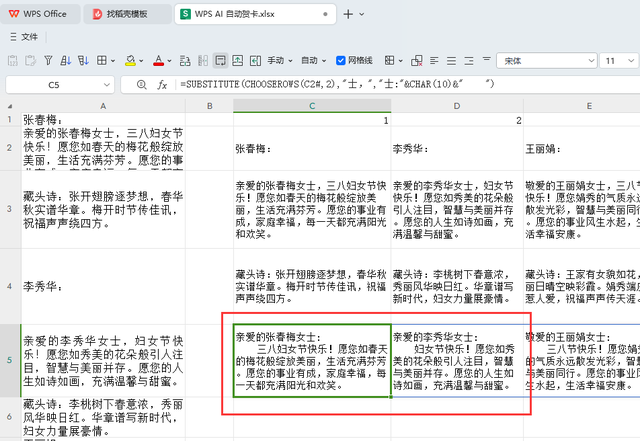The width and height of the screenshot is (640, 441).
Task: Sort descending with the Z-A icon
Action: (x=83, y=61)
